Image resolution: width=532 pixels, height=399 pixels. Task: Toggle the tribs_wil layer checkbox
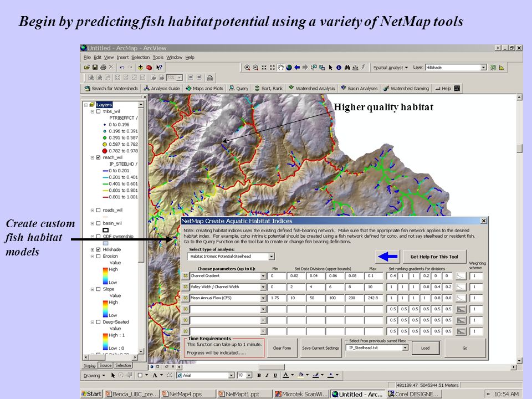coord(99,111)
